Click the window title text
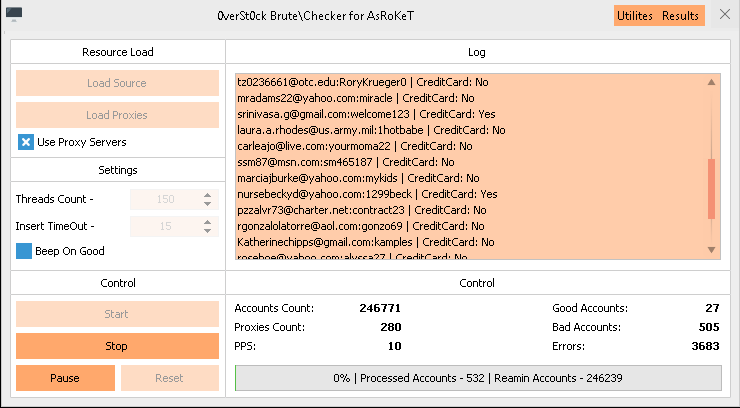This screenshot has height=408, width=740. point(315,16)
